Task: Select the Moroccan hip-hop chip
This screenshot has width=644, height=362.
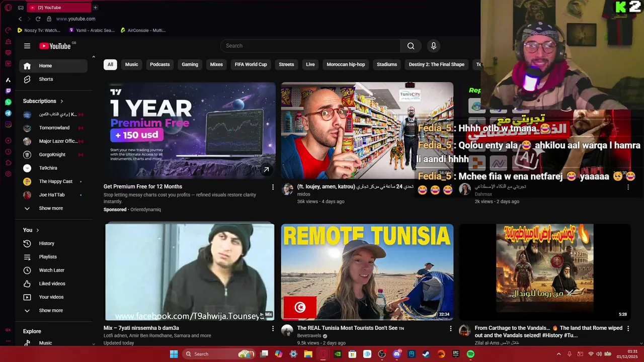Action: (346, 64)
